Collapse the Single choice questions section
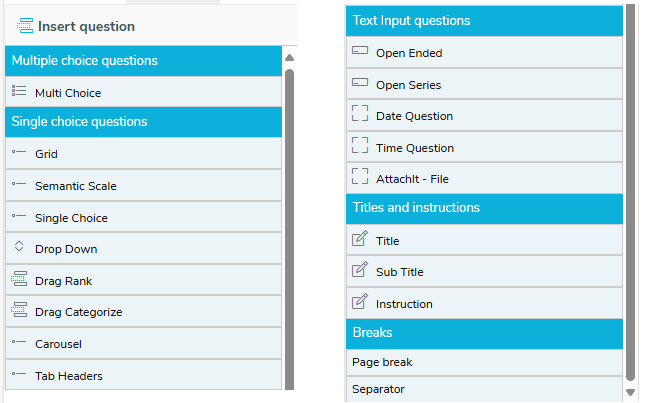The height and width of the screenshot is (403, 645). (x=143, y=122)
